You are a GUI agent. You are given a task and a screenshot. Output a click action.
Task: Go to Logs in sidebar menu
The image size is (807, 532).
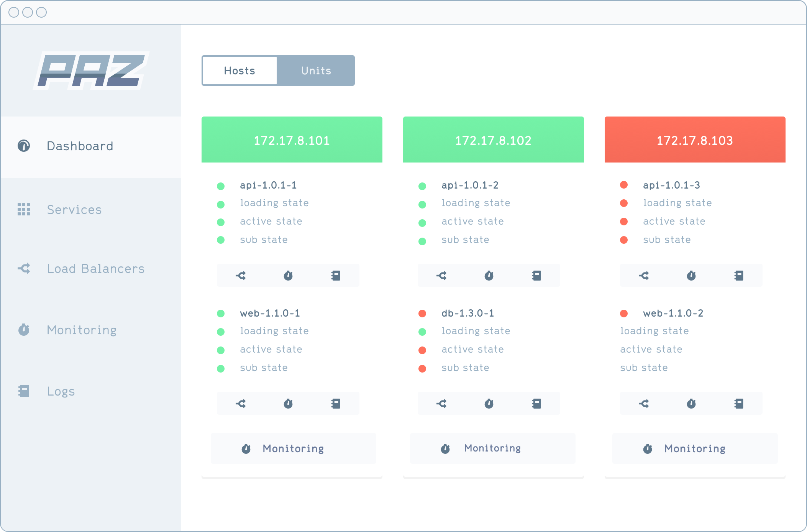(x=61, y=391)
